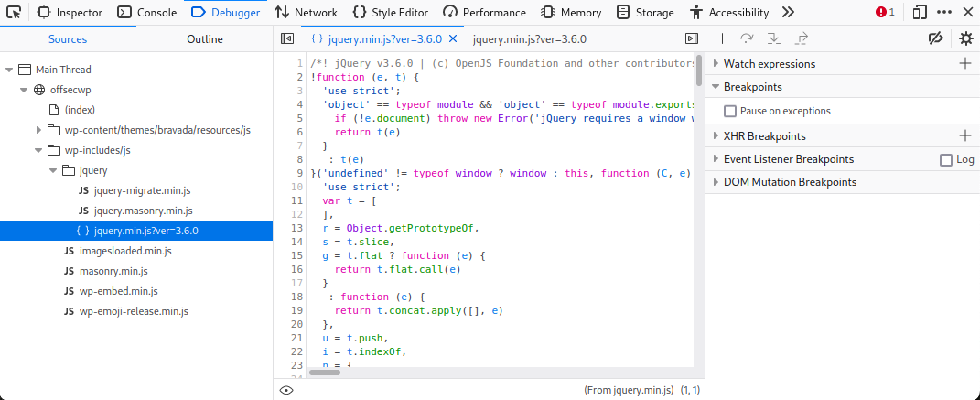The width and height of the screenshot is (980, 400).
Task: Click the deactivate breakpoints icon
Action: pos(934,38)
